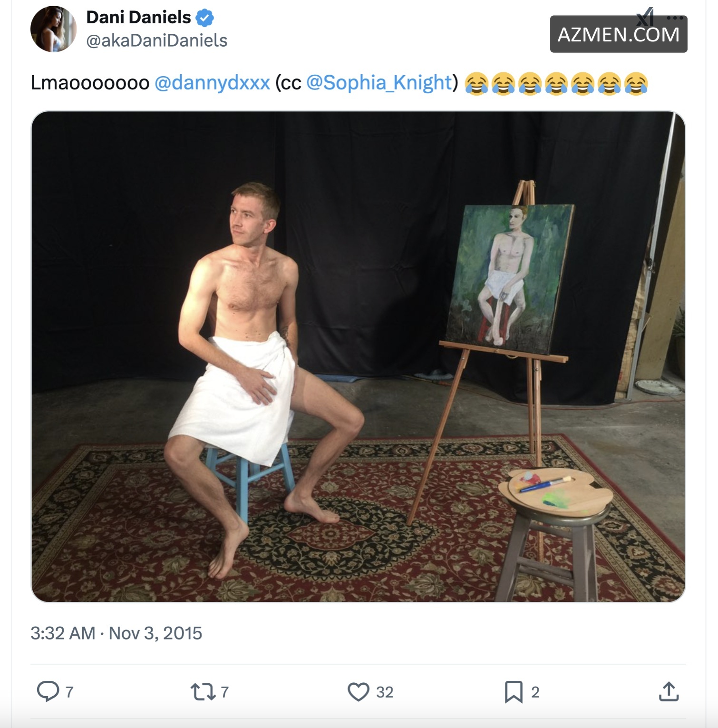Click the bookmark count of 2
Screen dimensions: 718x728
tap(535, 692)
